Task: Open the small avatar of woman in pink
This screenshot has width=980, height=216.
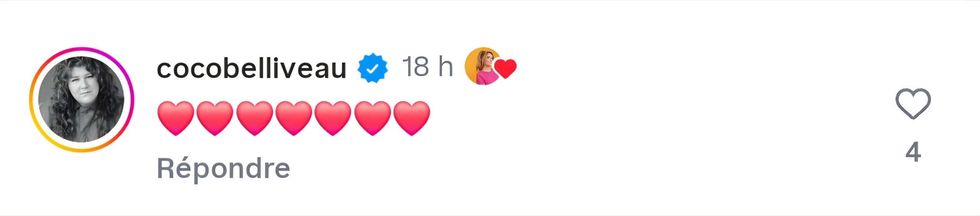Action: tap(482, 66)
